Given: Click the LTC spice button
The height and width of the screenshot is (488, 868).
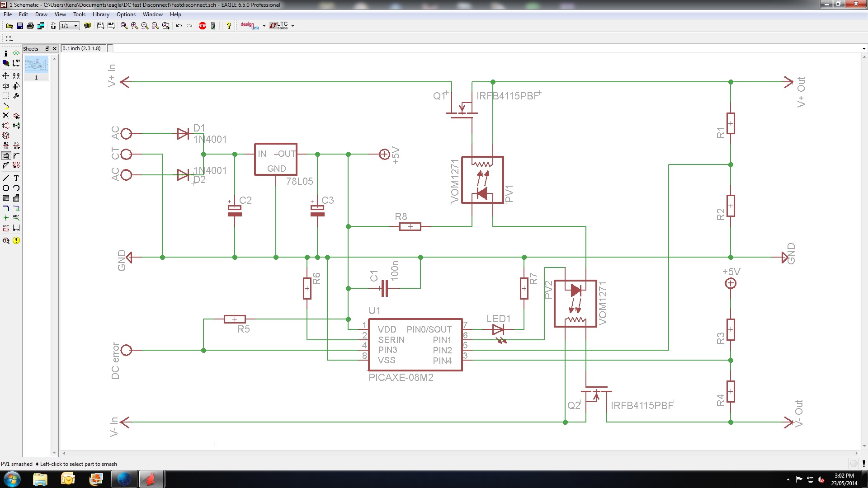Looking at the screenshot, I should (x=279, y=26).
